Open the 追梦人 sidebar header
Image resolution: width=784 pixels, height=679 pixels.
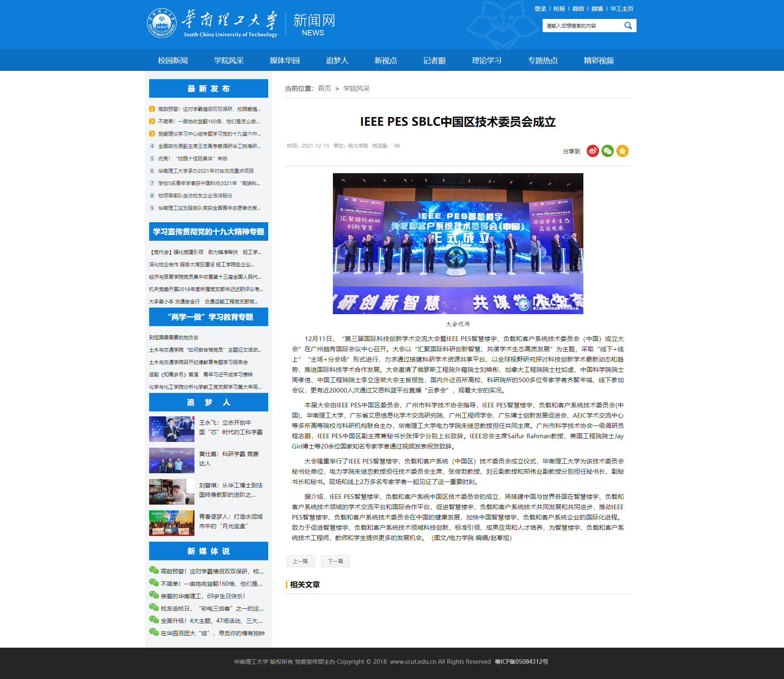click(208, 402)
